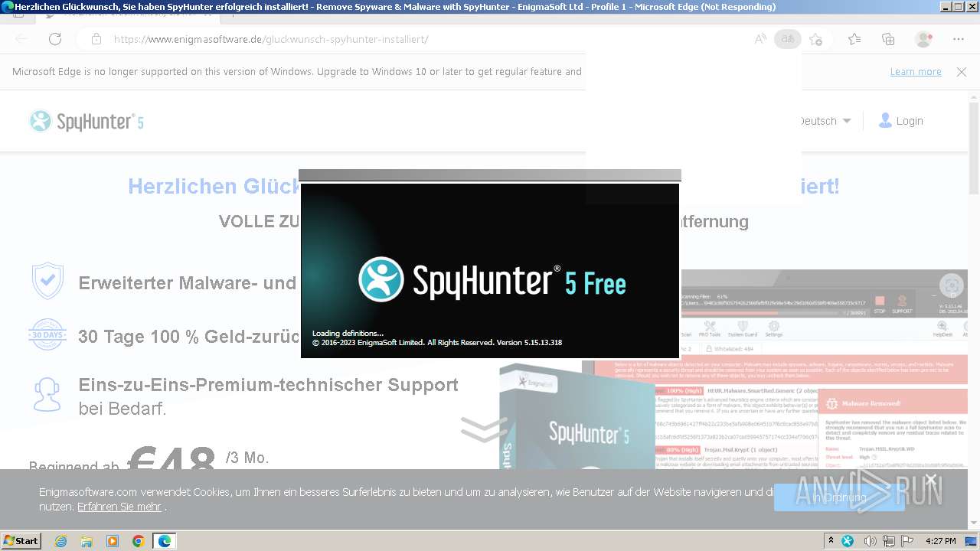Follow the Learn more link
This screenshot has width=980, height=551.
coord(916,72)
